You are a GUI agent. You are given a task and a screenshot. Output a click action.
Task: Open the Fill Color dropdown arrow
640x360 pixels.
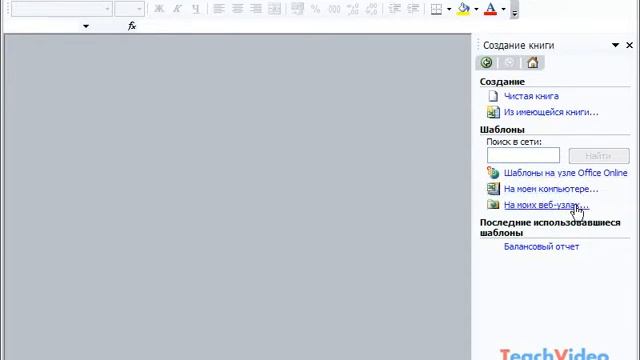[476, 9]
